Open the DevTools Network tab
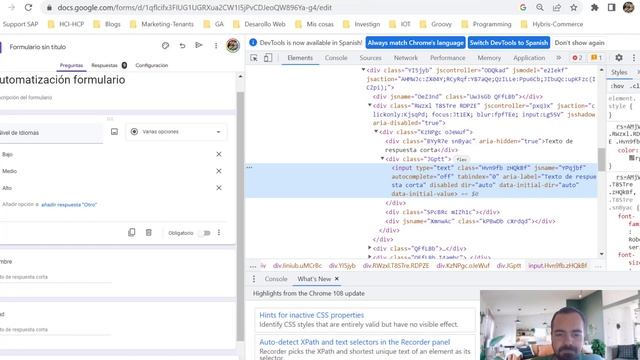640x360 pixels. pyautogui.click(x=406, y=58)
